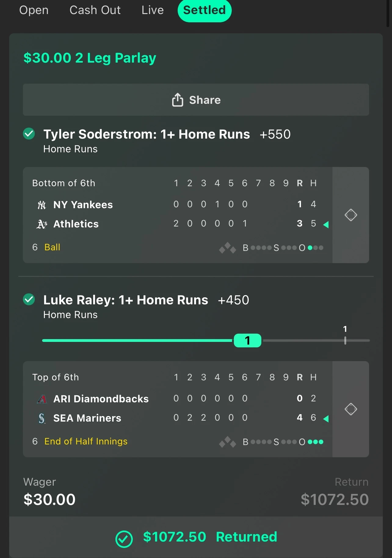Tap the ARI Diamondbacks team logo
392x558 pixels.
tap(42, 399)
